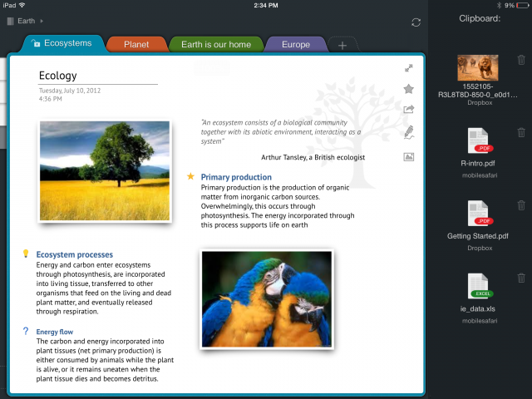
Task: Tap the R-intro.pdf file name
Action: (x=478, y=163)
